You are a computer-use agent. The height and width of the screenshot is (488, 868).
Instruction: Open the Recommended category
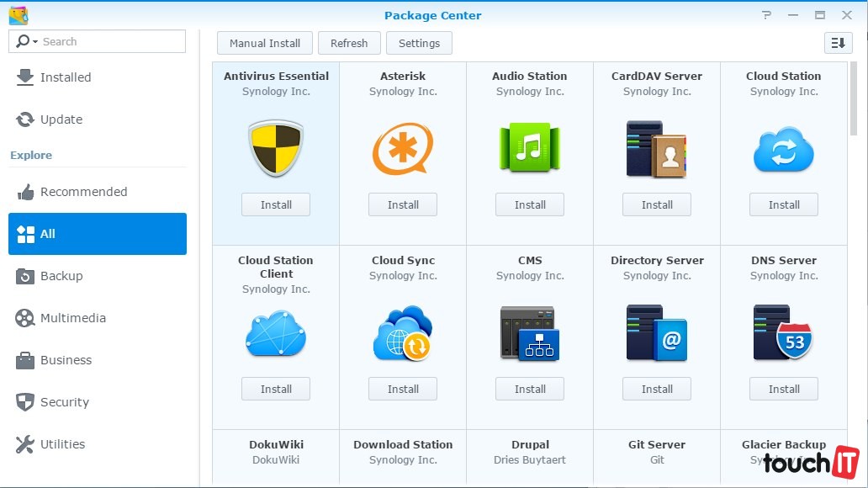pos(84,192)
